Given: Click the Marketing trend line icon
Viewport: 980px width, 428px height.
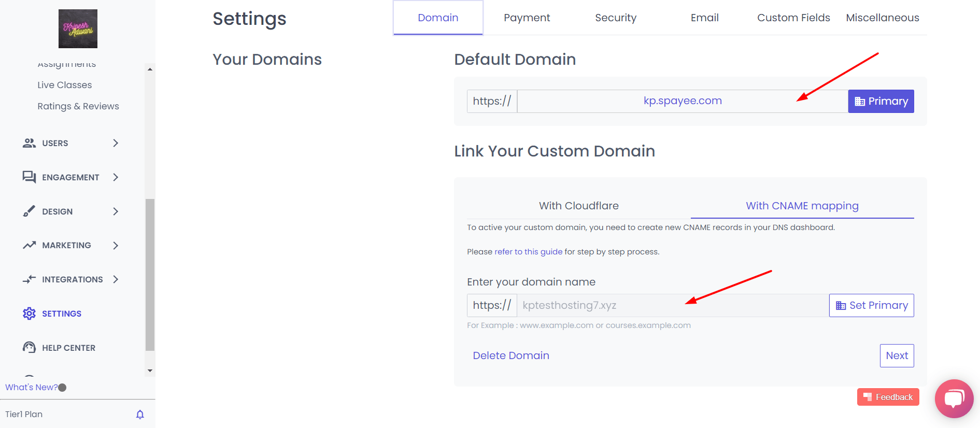Looking at the screenshot, I should (29, 245).
